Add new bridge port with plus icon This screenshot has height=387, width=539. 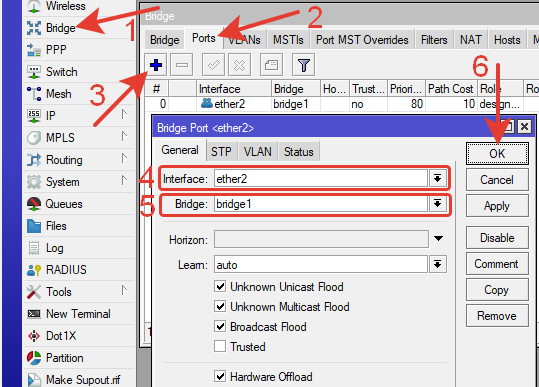(x=156, y=65)
